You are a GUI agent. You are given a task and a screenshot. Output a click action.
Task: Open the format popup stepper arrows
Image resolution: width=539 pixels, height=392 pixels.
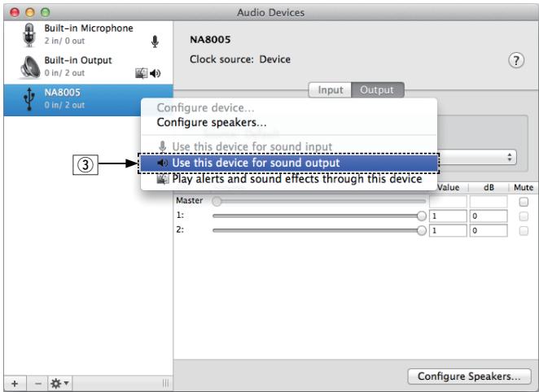pos(510,157)
